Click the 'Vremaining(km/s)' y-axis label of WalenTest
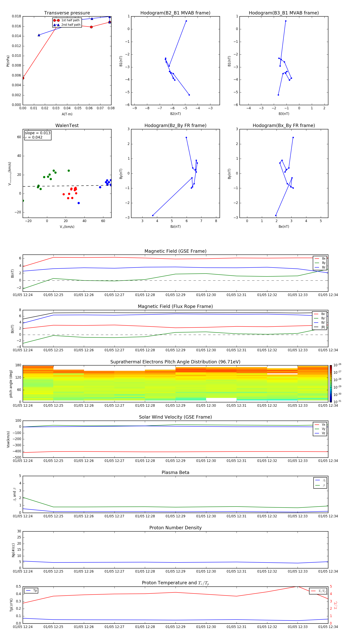This screenshot has height=644, width=351. coord(10,173)
